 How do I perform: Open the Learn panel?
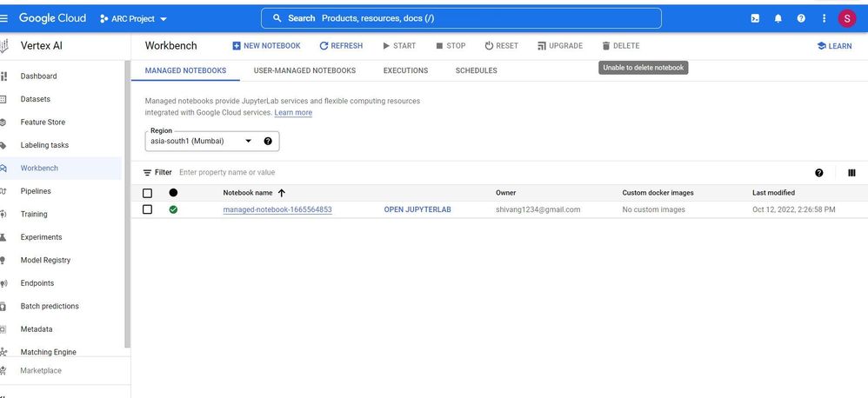[x=834, y=46]
